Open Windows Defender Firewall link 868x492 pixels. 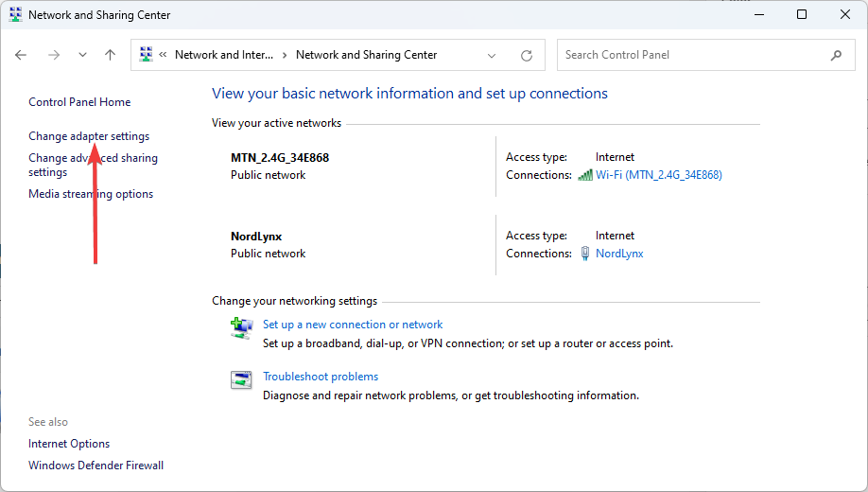[x=95, y=466]
